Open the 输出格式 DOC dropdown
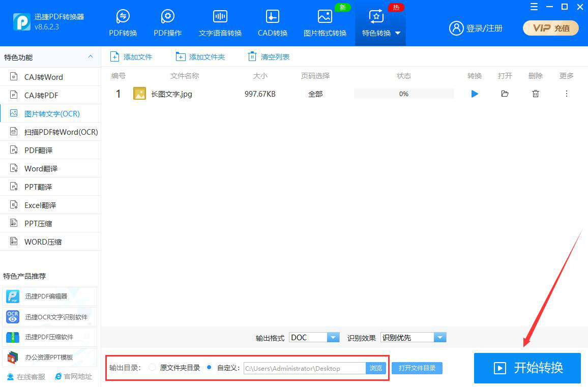This screenshot has height=387, width=588. tap(314, 338)
